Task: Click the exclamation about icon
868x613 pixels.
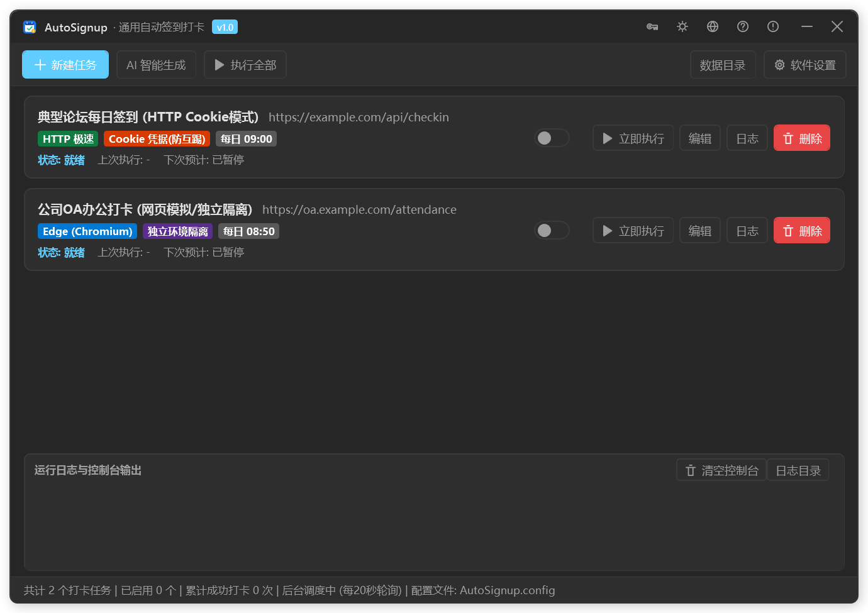Action: [x=773, y=26]
